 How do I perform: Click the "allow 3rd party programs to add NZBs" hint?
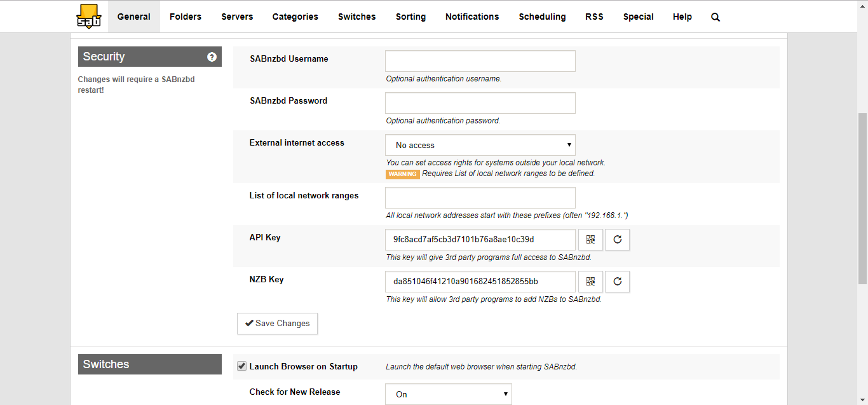pyautogui.click(x=494, y=299)
